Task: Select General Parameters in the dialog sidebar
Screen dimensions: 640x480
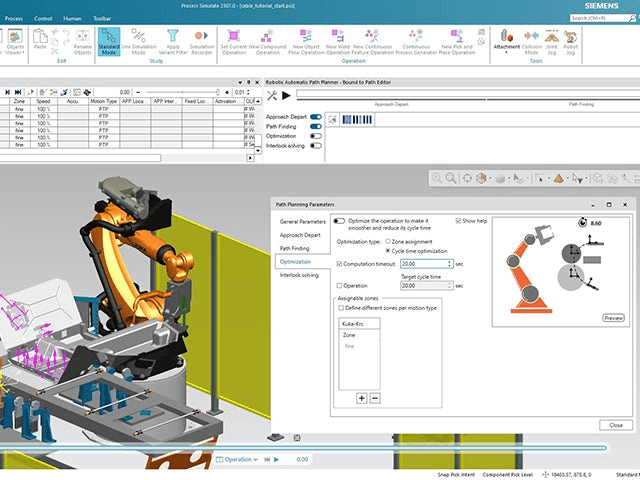Action: pos(302,222)
